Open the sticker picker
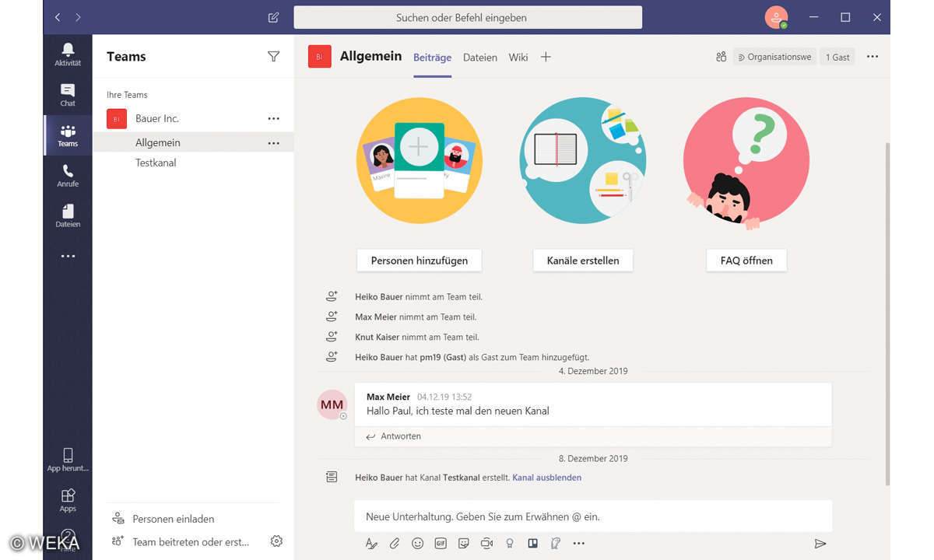Screen dimensions: 934x560 point(464,544)
